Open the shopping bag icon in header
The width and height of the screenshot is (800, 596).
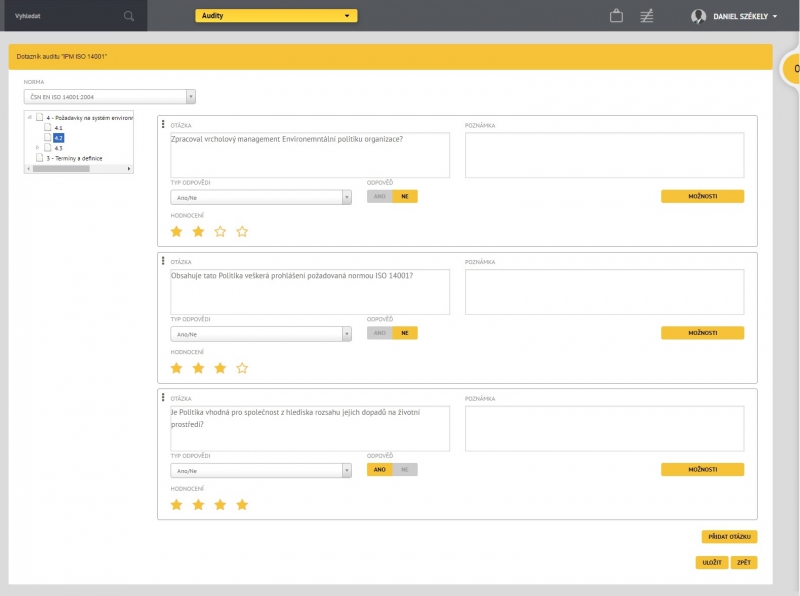[x=616, y=16]
